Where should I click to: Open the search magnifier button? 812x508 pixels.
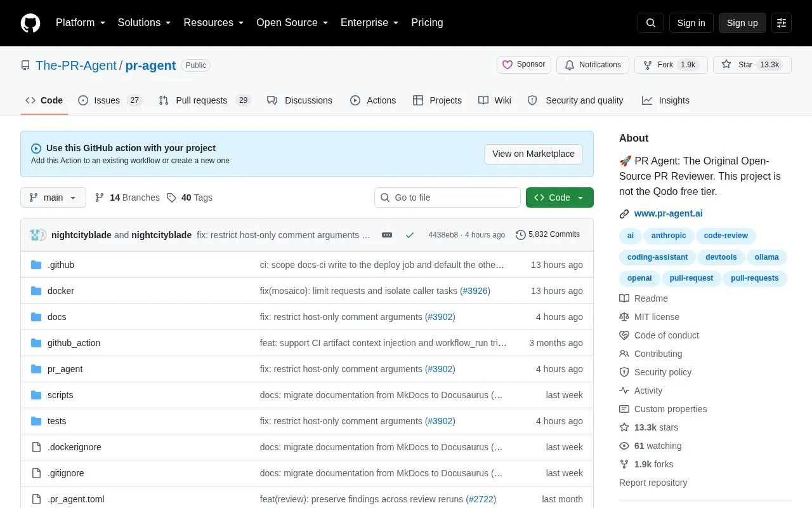point(651,23)
